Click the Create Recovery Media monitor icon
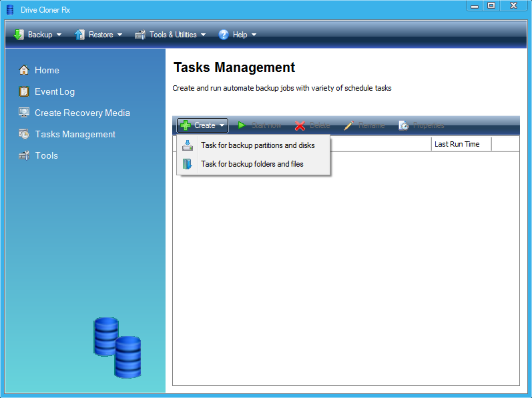This screenshot has height=398, width=532. (24, 113)
